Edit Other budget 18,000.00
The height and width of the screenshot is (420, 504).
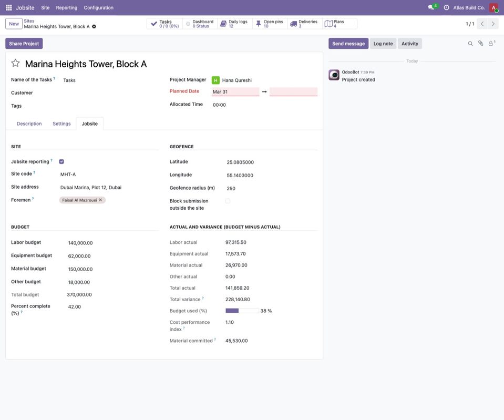point(112,282)
